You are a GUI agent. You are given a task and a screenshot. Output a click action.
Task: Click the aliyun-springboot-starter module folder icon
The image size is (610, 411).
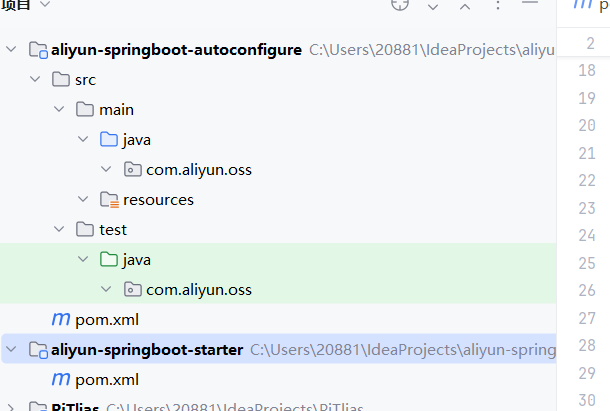(x=38, y=350)
